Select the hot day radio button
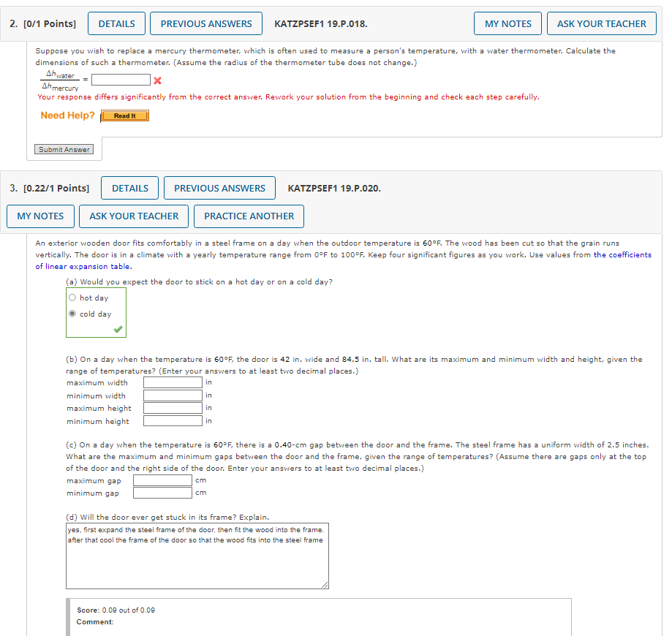Screen dimensions: 672x636 click(72, 297)
